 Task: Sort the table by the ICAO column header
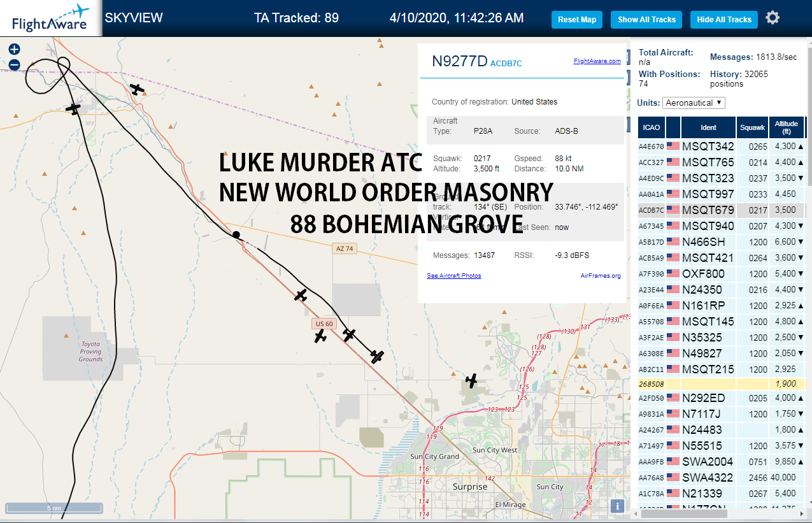(651, 127)
